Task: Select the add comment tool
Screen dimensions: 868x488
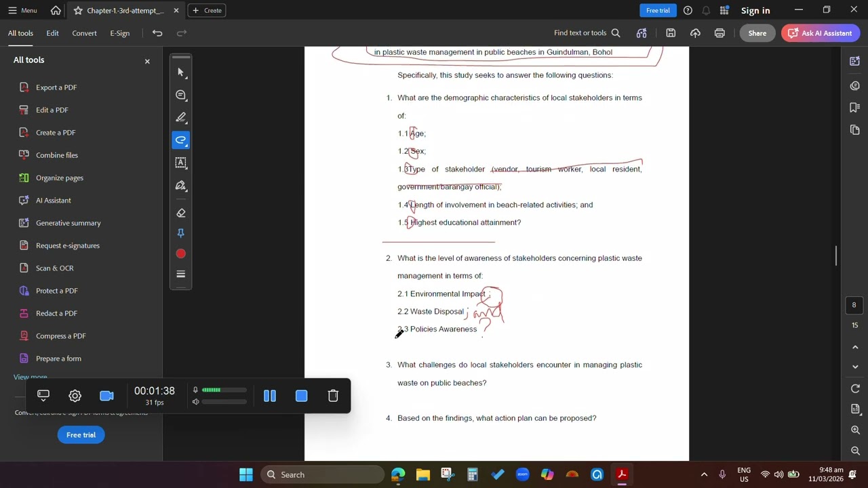Action: point(180,95)
